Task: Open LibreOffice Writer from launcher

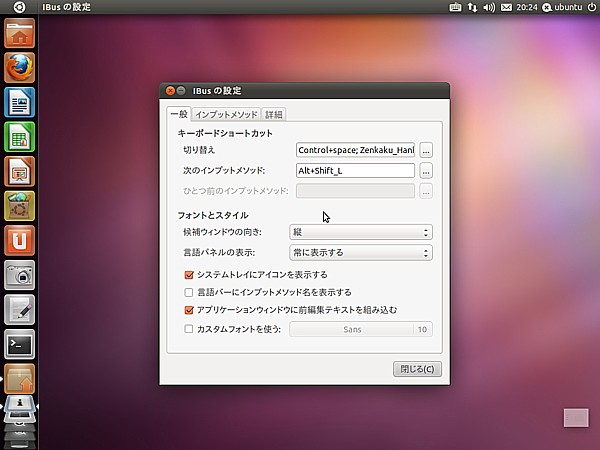Action: point(20,102)
